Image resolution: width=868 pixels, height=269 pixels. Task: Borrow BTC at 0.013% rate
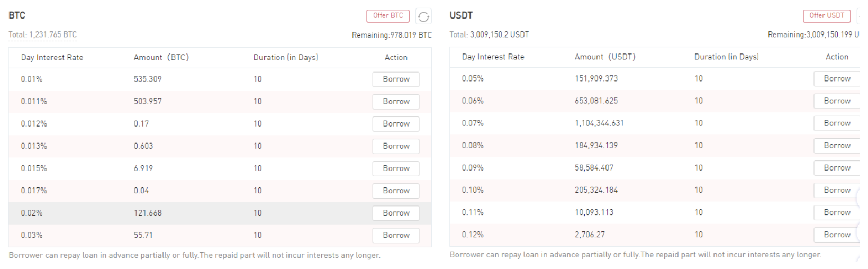pyautogui.click(x=396, y=146)
